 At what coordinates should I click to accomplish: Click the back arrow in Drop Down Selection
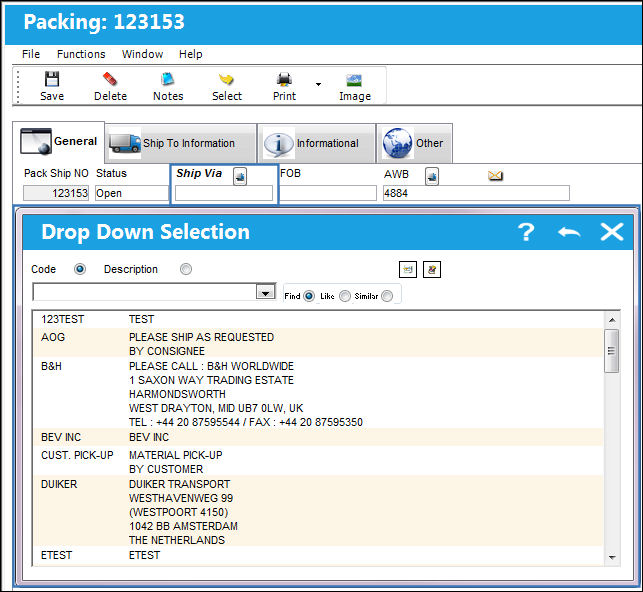coord(569,232)
